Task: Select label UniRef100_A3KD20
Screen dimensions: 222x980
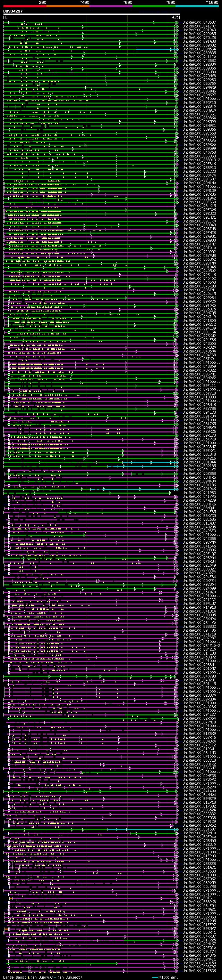Action: (x=199, y=347)
